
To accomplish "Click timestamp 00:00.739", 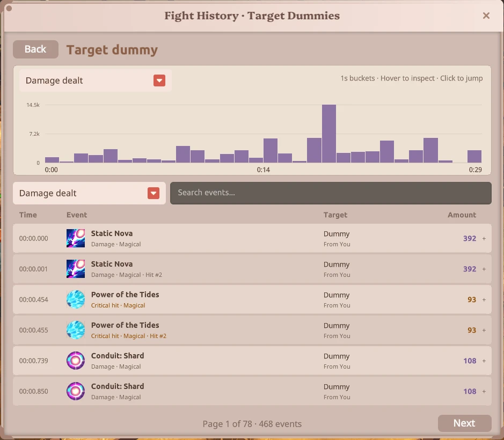I will point(33,361).
